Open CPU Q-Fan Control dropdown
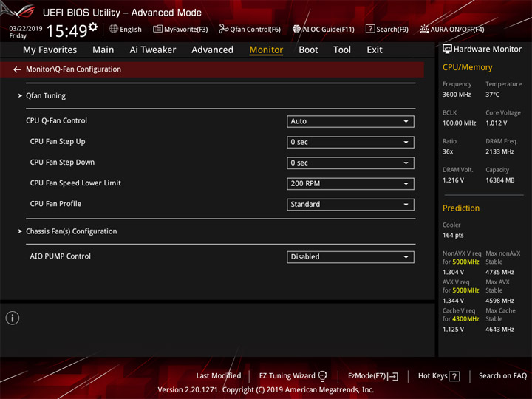The image size is (532, 399). pyautogui.click(x=350, y=121)
